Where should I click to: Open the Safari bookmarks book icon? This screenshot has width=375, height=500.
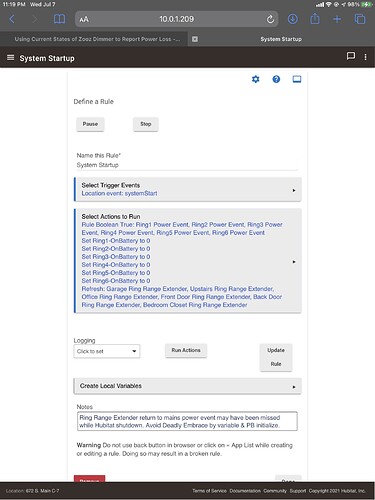coord(59,19)
